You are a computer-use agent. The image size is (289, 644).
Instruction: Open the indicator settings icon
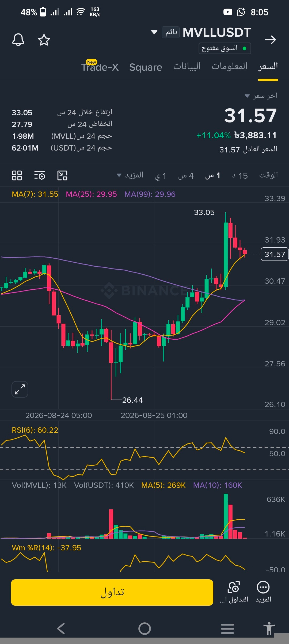click(40, 175)
